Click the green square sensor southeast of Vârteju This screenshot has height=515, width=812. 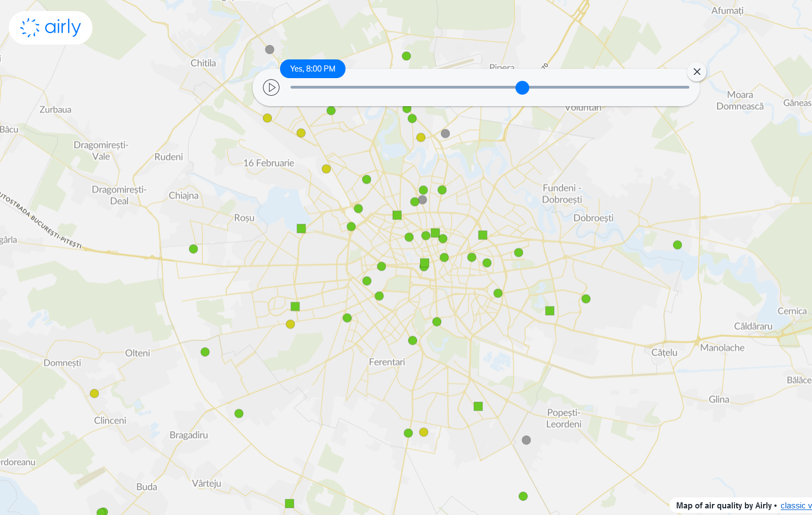click(x=289, y=503)
